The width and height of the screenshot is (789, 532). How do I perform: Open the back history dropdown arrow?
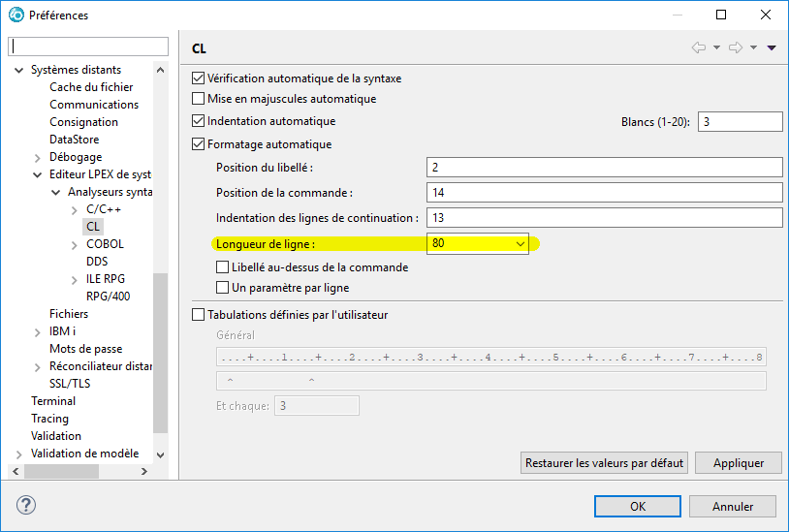716,47
